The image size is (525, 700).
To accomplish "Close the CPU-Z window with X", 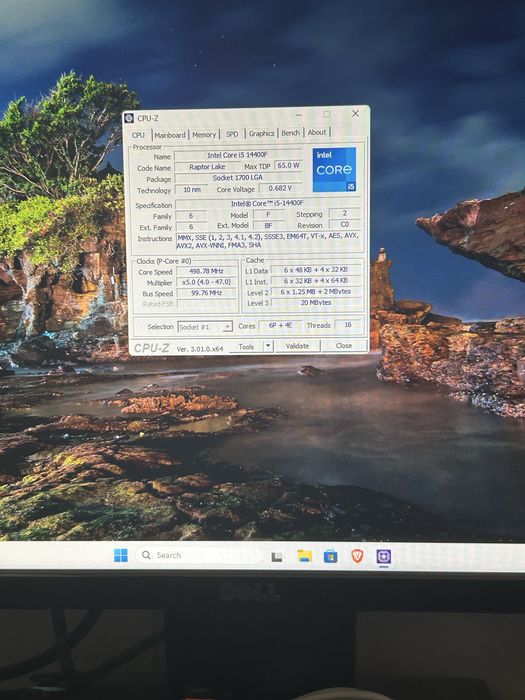I will coord(355,113).
